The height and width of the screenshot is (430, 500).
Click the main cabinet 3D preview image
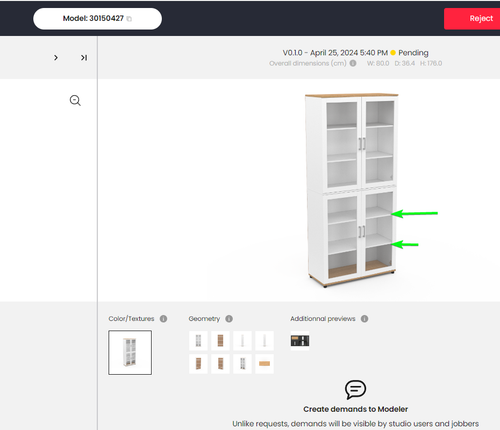click(352, 190)
